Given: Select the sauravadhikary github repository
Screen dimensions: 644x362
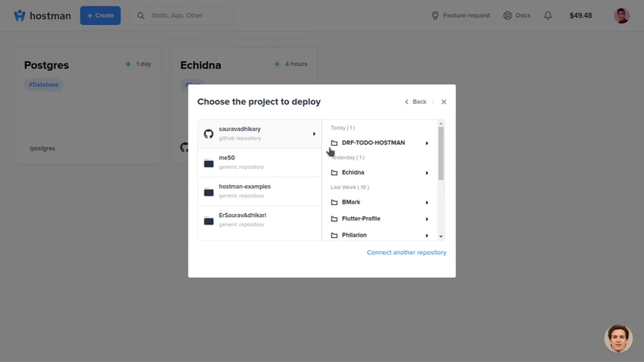Looking at the screenshot, I should 259,134.
